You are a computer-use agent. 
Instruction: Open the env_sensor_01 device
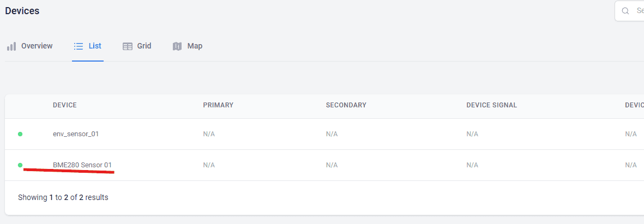click(76, 134)
